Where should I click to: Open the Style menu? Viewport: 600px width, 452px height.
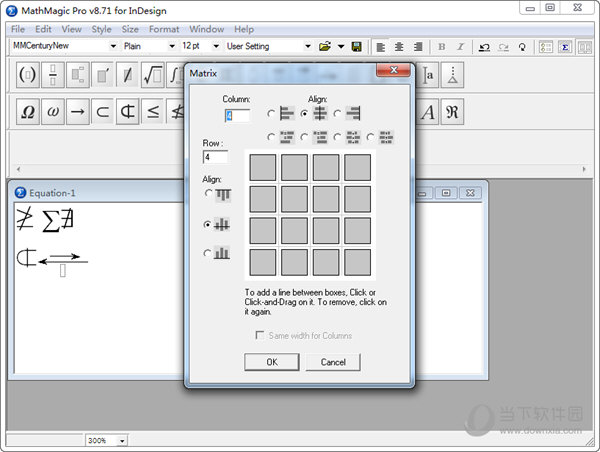[x=101, y=29]
